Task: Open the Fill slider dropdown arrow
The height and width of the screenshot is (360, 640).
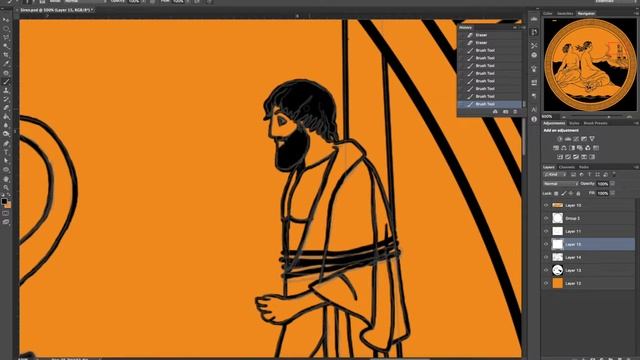Action: tap(612, 193)
